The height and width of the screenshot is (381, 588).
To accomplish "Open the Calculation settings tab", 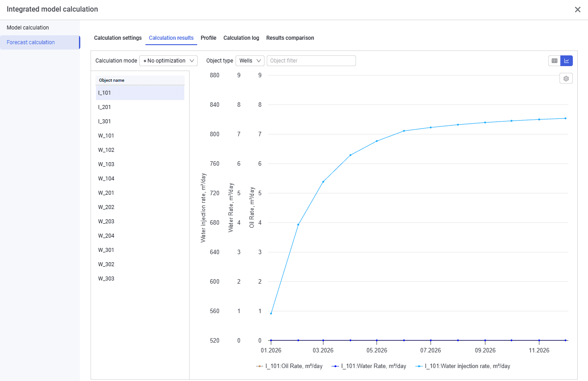I will tap(118, 38).
